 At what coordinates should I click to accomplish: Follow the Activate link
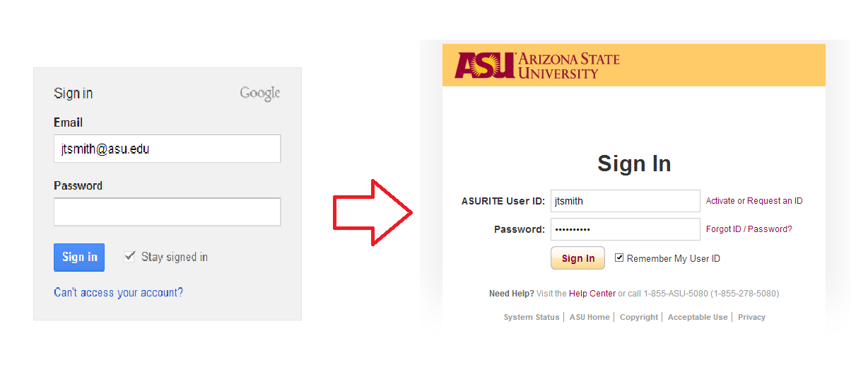[720, 201]
